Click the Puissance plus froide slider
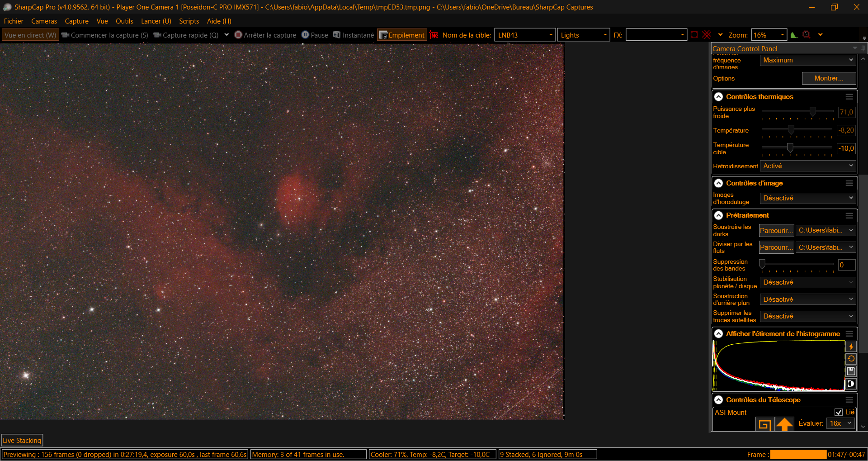 point(797,112)
